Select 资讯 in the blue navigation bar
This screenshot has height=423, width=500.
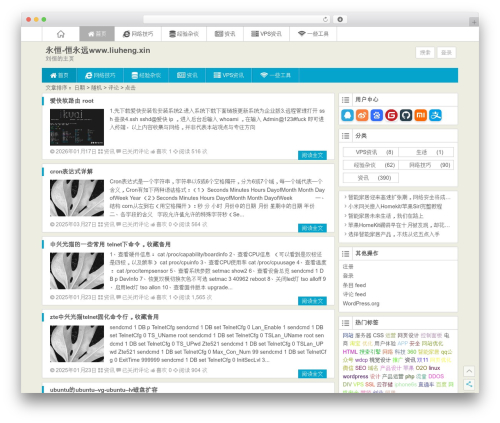(187, 75)
